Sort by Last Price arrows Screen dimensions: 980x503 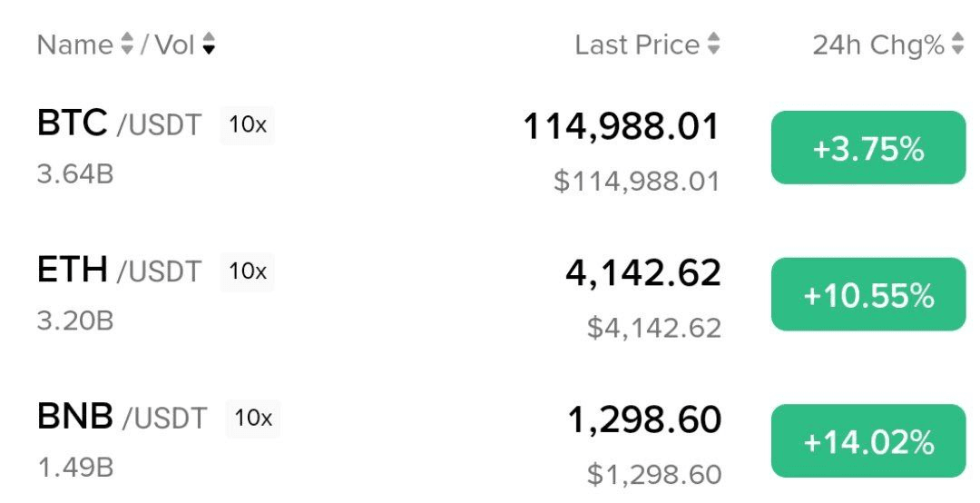pyautogui.click(x=714, y=44)
